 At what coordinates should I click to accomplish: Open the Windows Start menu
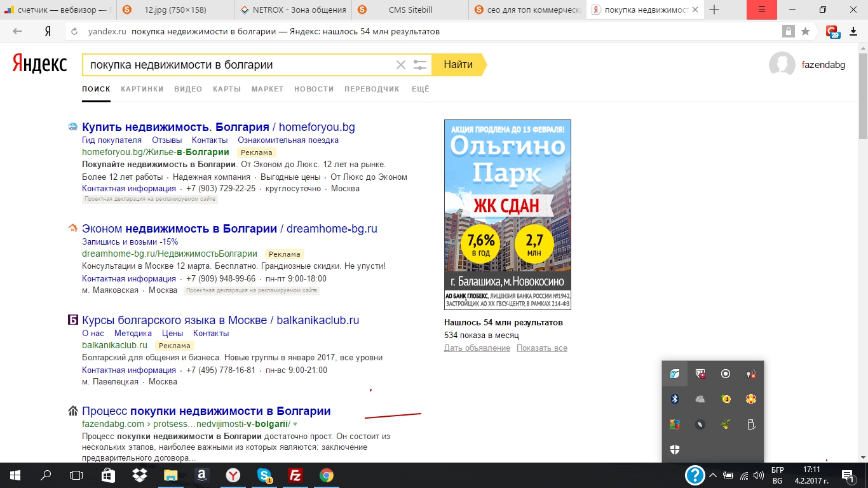coord(14,475)
